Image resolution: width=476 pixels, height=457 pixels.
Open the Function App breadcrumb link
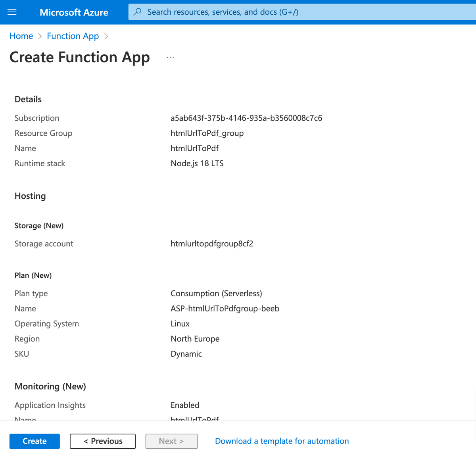[73, 36]
